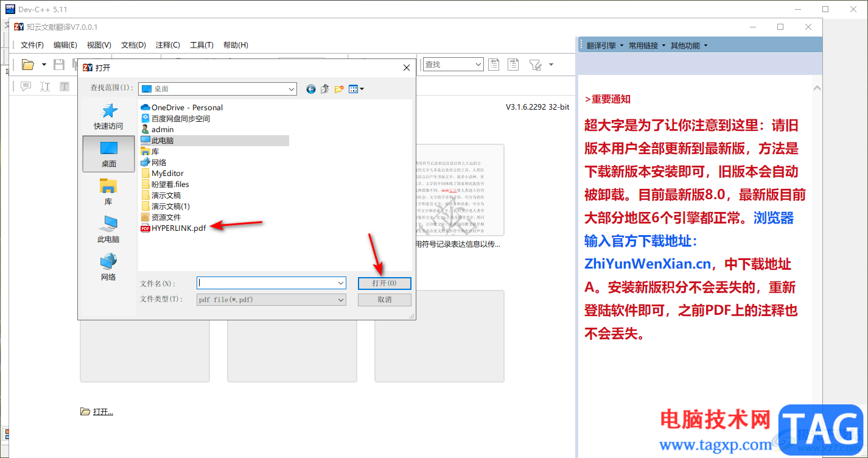Click Quick access star in places bar

(x=108, y=116)
